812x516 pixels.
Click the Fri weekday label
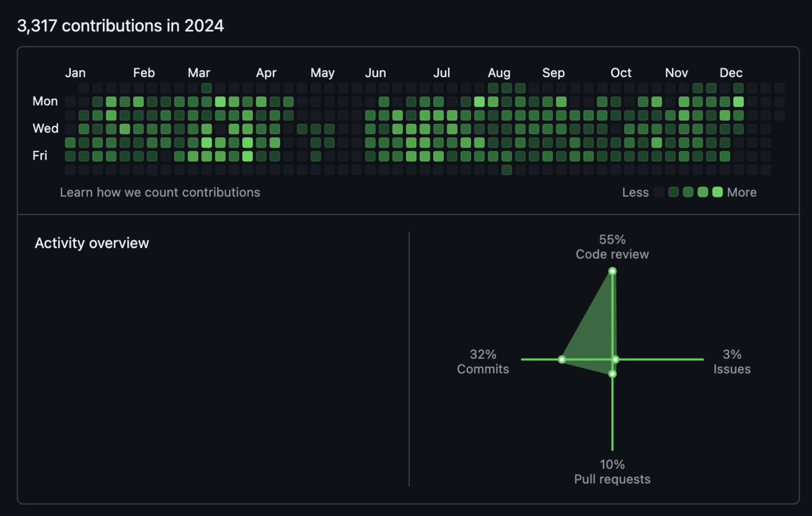coord(40,156)
